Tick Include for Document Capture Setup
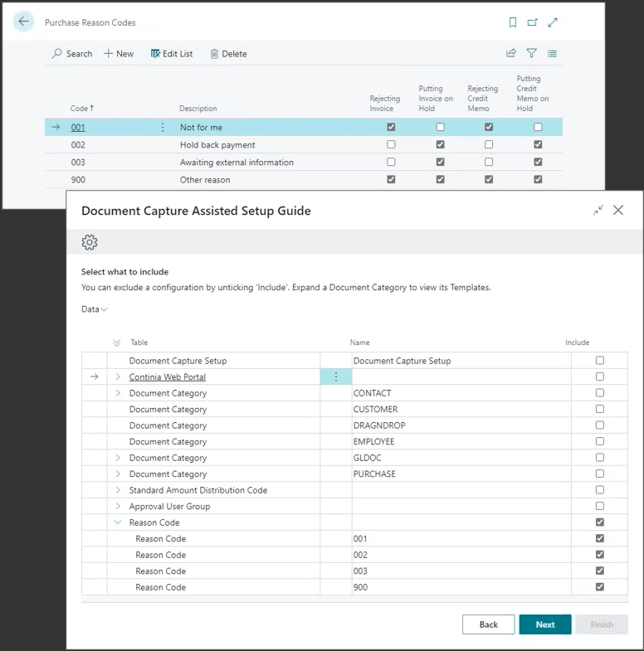 click(599, 361)
